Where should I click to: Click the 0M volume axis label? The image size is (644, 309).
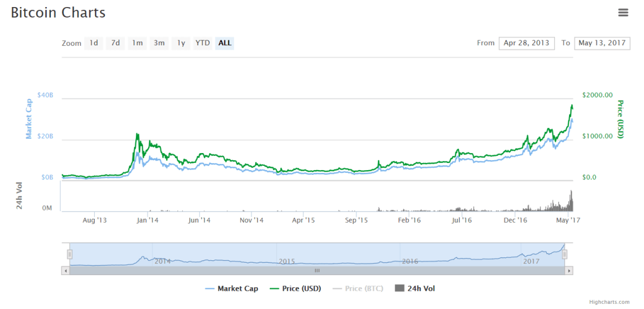(x=47, y=209)
